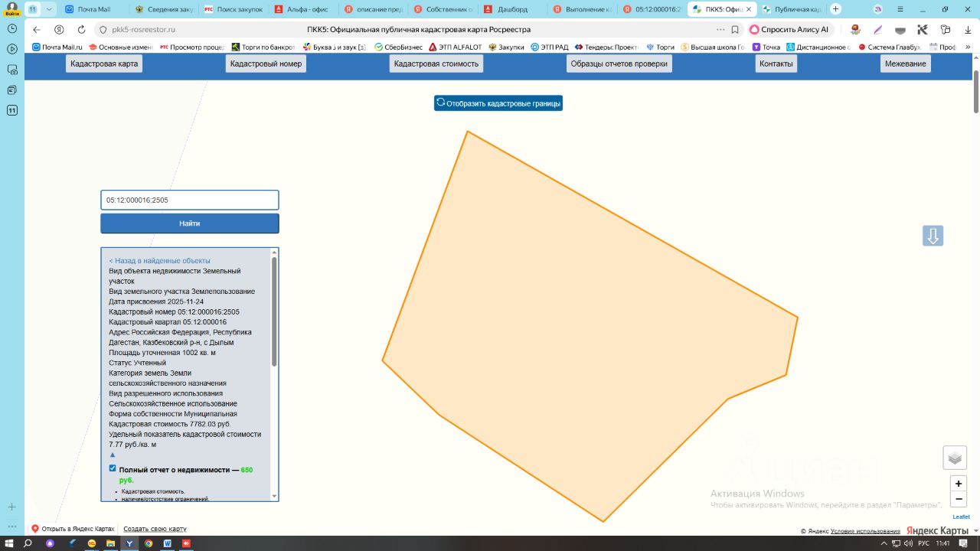980x551 pixels.
Task: Click the page vertical scrollbar
Action: tap(976, 92)
